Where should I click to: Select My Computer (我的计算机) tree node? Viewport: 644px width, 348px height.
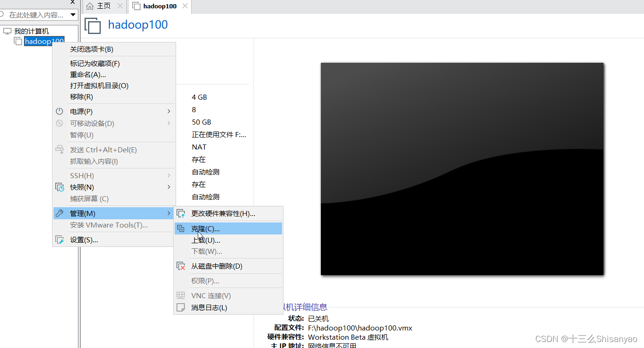[x=31, y=31]
